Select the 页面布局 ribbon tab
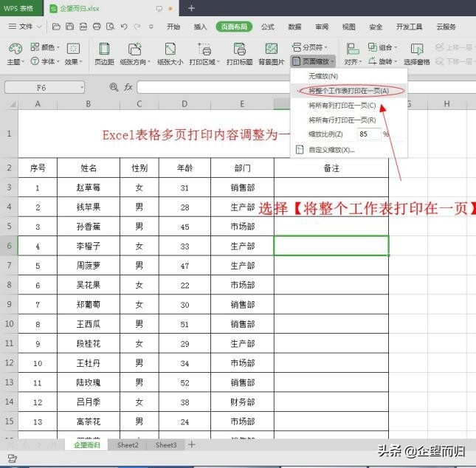Screen dimensions: 476x468 (234, 27)
